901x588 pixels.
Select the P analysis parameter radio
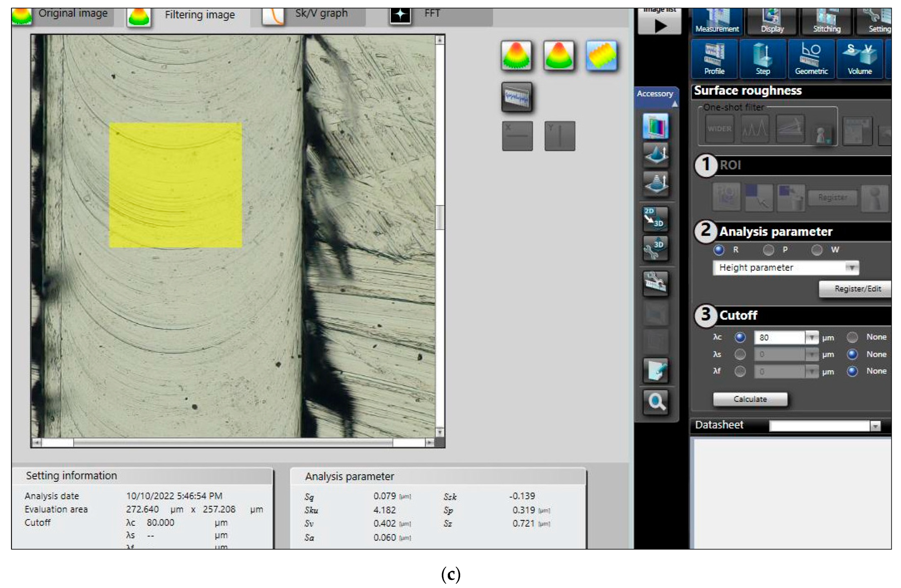point(768,250)
